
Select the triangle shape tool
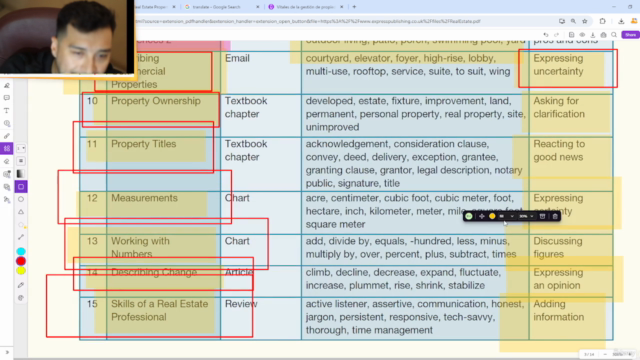[x=21, y=212]
